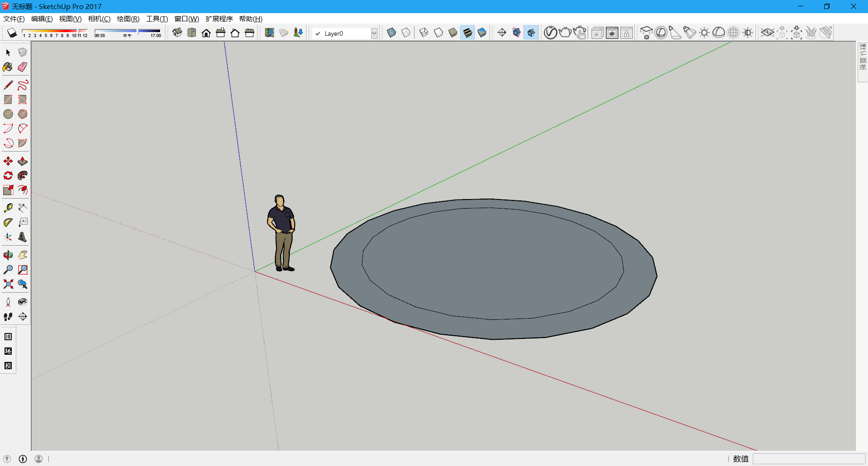Image resolution: width=868 pixels, height=466 pixels.
Task: Pick the Push/Pull tool
Action: pos(23,162)
